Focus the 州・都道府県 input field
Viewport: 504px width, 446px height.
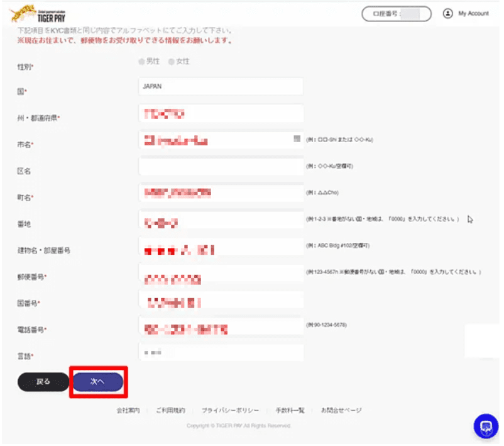pyautogui.click(x=221, y=113)
